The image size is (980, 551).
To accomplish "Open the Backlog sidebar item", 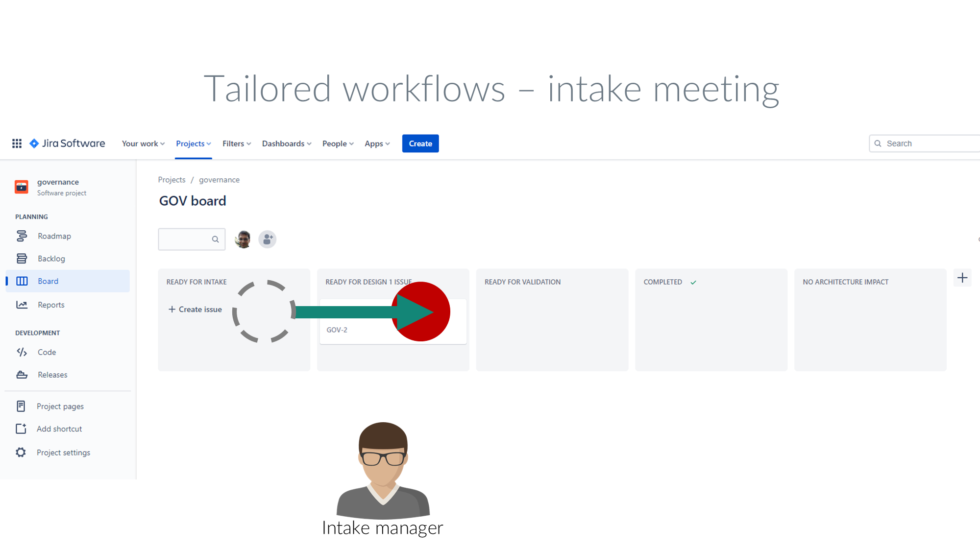I will [51, 259].
